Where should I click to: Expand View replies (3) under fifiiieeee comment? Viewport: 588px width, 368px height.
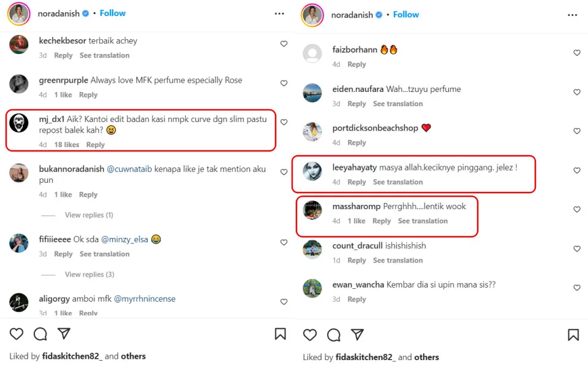click(89, 274)
